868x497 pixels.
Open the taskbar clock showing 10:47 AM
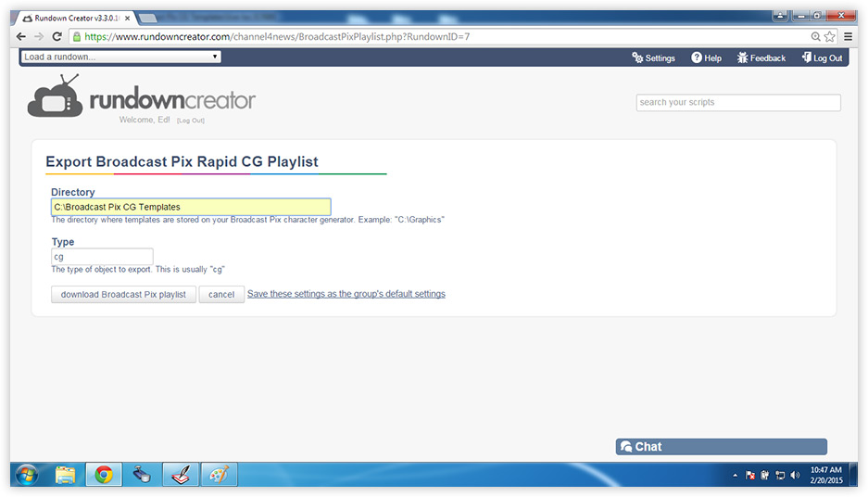826,475
